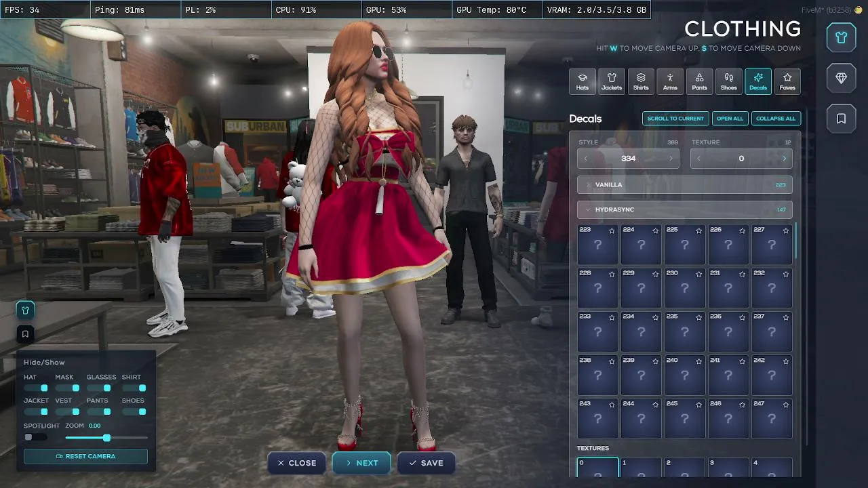Viewport: 868px width, 488px height.
Task: Open the Shoes category tab
Action: (729, 81)
